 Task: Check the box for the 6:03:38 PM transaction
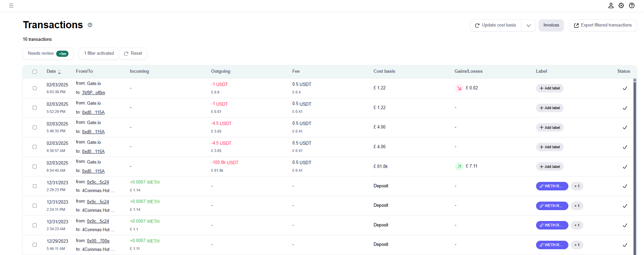[x=35, y=88]
